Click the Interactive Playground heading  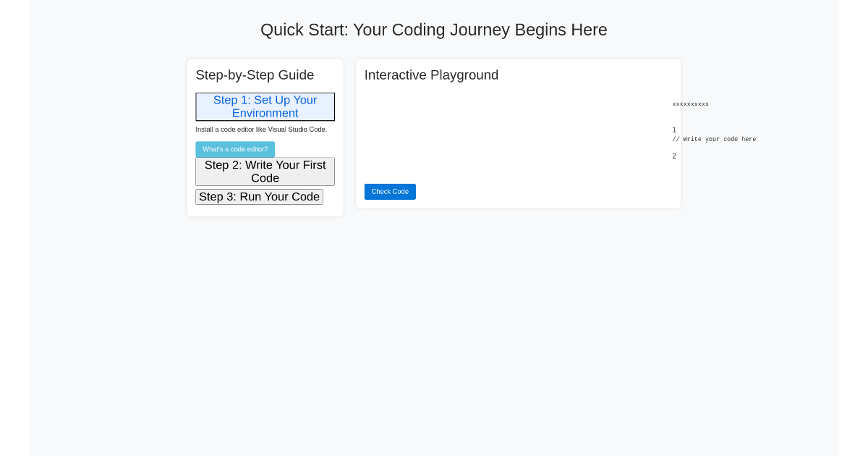tap(431, 75)
